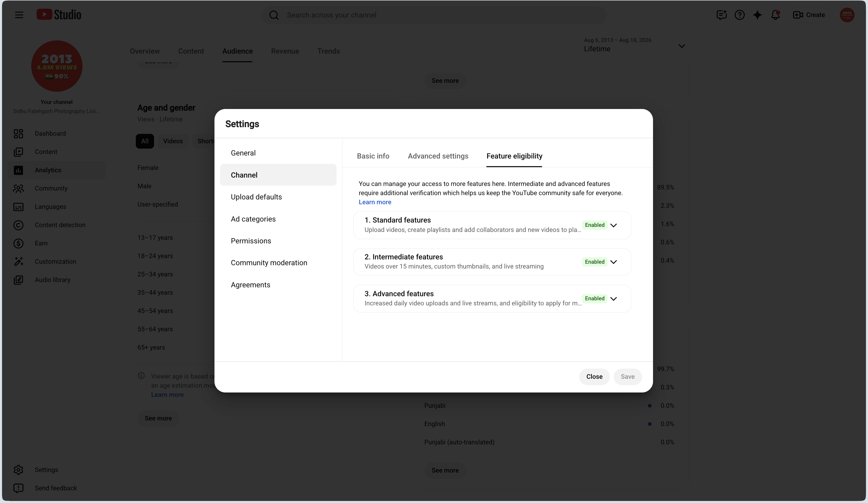Switch to the Basic info tab
This screenshot has height=503, width=868.
point(373,156)
